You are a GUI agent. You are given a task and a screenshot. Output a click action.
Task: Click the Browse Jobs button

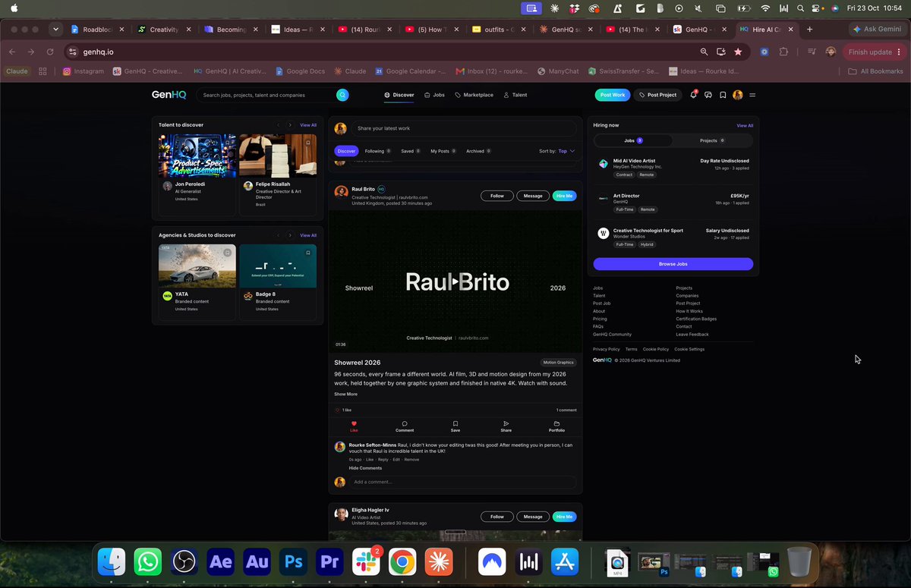[673, 264]
